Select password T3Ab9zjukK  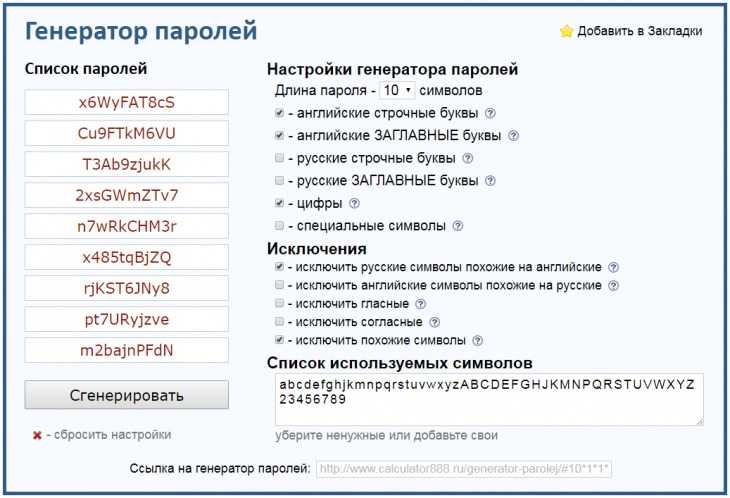click(x=127, y=164)
